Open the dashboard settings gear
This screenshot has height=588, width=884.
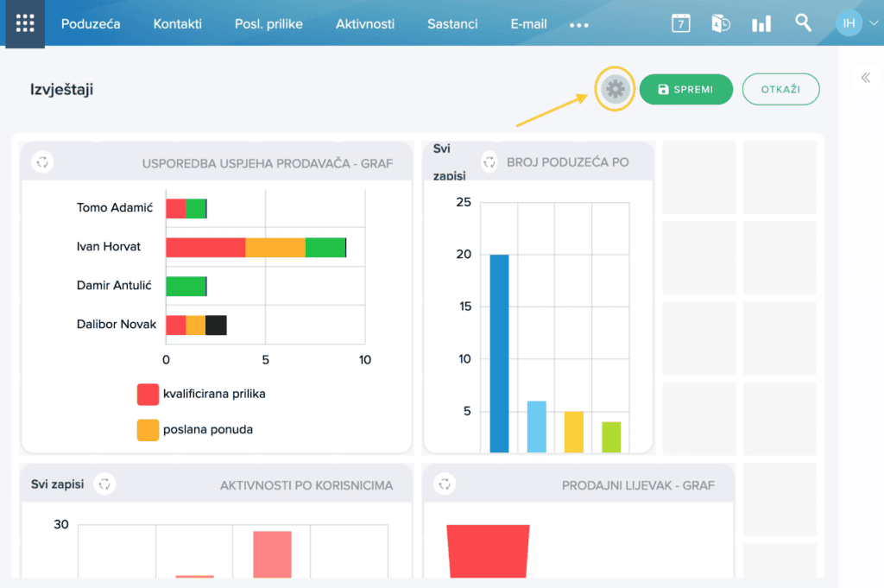click(x=615, y=89)
